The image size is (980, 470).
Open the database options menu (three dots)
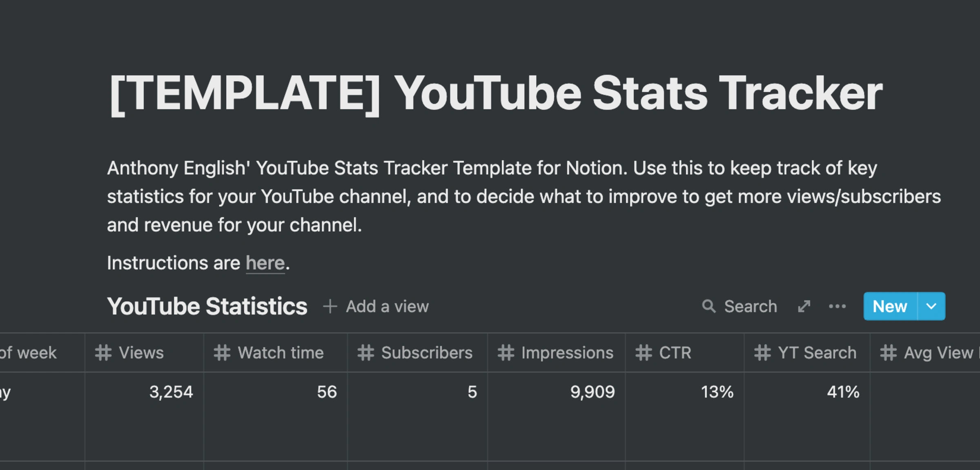pyautogui.click(x=838, y=306)
